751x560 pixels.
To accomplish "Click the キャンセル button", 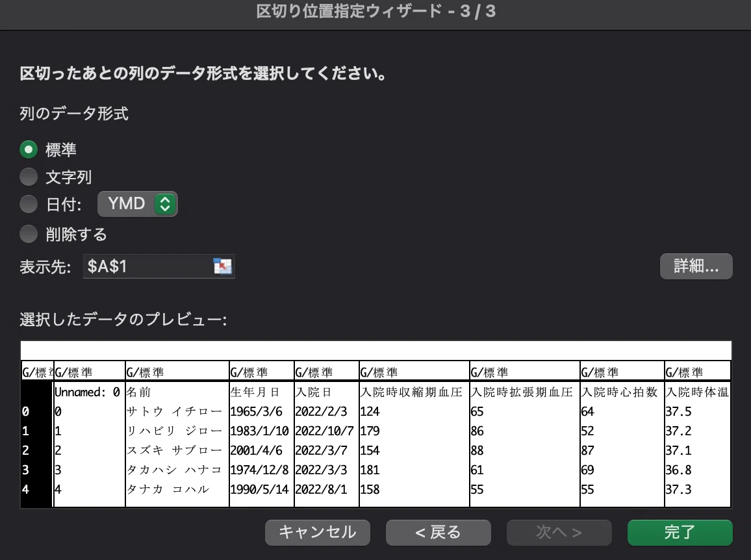I will [x=318, y=532].
